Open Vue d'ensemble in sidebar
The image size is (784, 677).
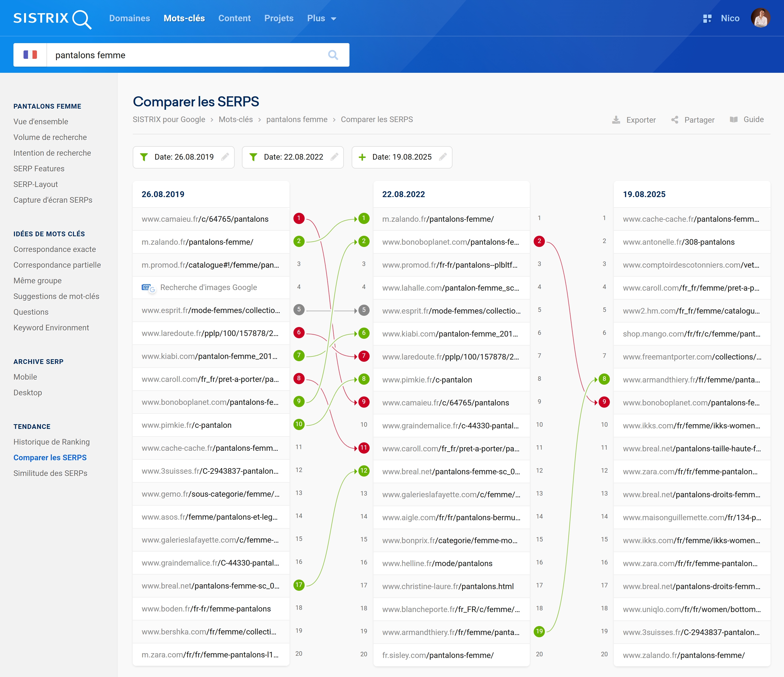click(41, 122)
